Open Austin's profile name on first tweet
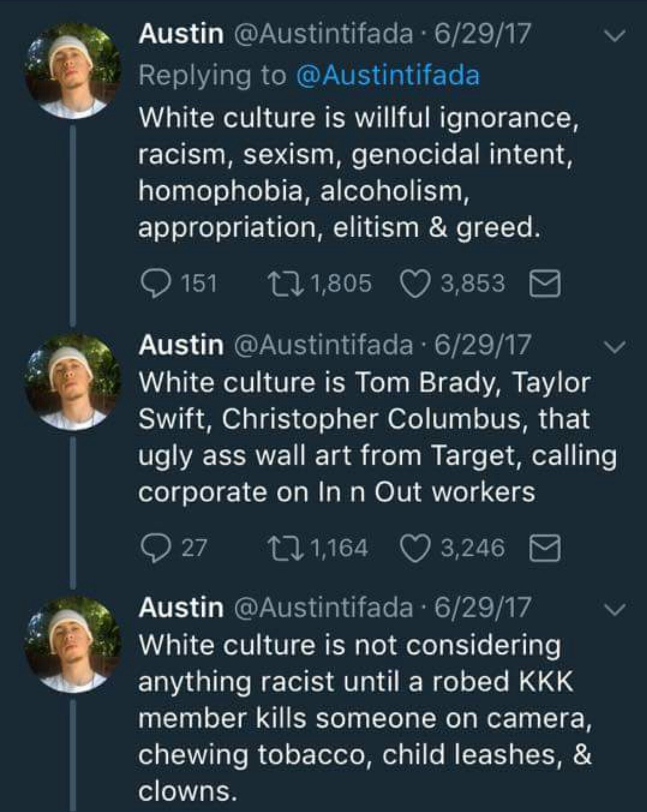This screenshot has width=647, height=812. (x=181, y=34)
